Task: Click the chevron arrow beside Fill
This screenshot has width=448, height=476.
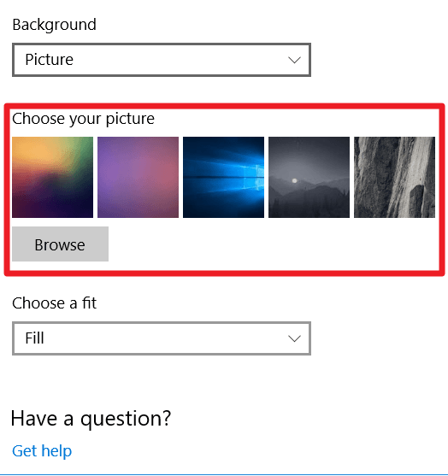Action: 294,338
